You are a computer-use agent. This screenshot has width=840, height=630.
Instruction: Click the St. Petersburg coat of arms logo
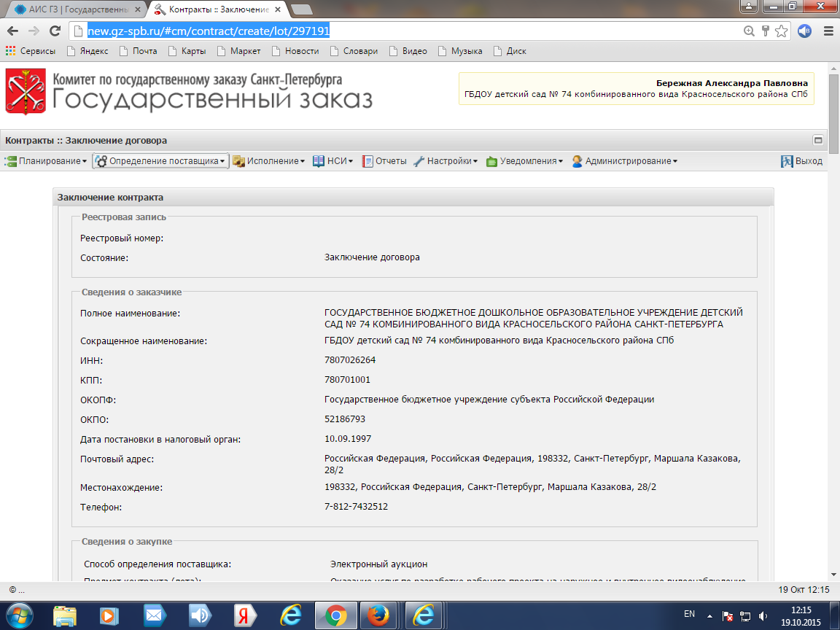coord(26,92)
